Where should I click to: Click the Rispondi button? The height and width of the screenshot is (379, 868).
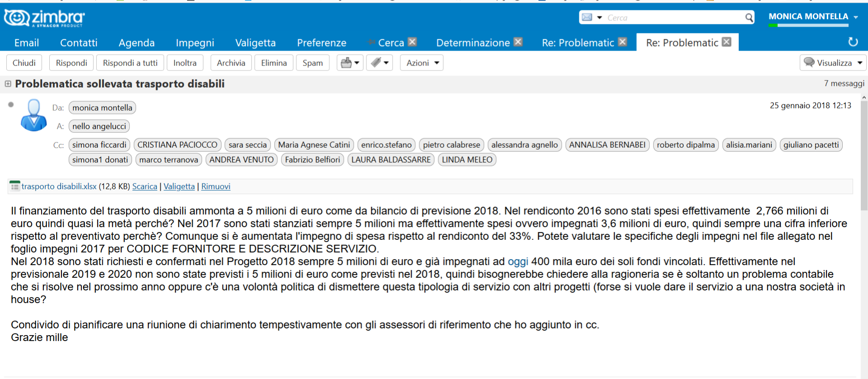pos(71,63)
